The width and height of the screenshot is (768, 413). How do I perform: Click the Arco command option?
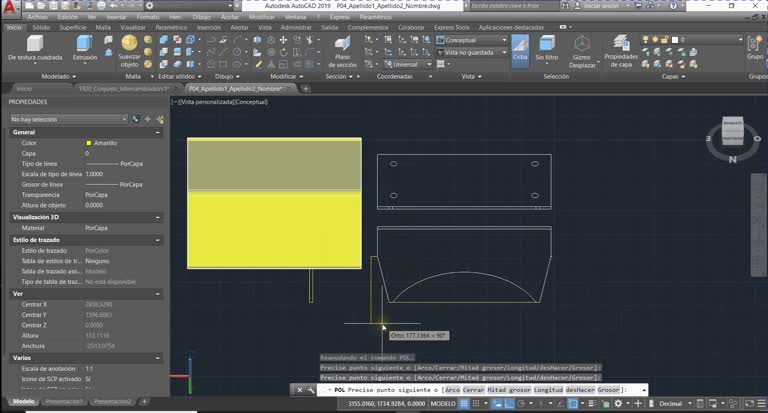453,390
